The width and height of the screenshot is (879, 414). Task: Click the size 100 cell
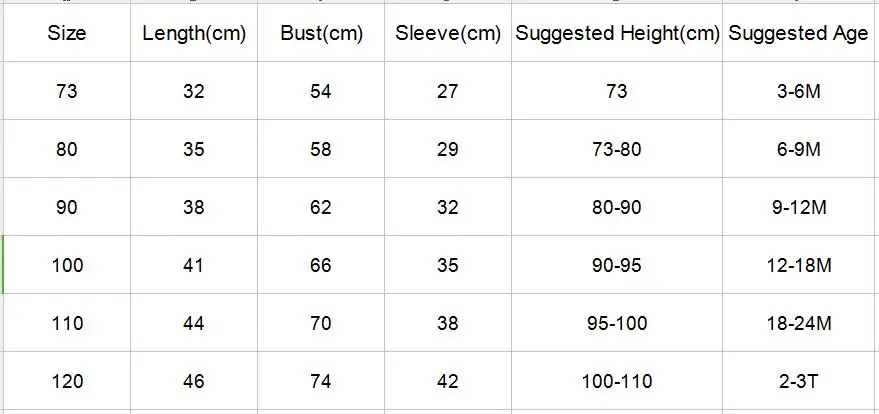tap(67, 264)
